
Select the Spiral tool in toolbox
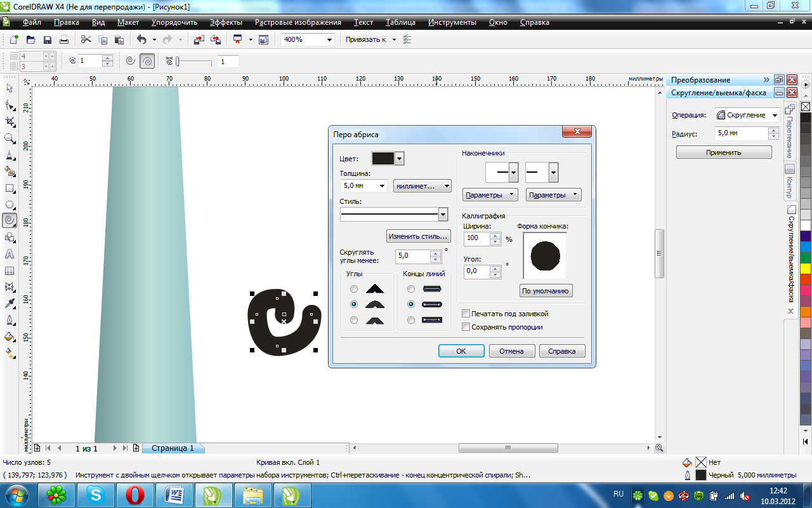10,220
